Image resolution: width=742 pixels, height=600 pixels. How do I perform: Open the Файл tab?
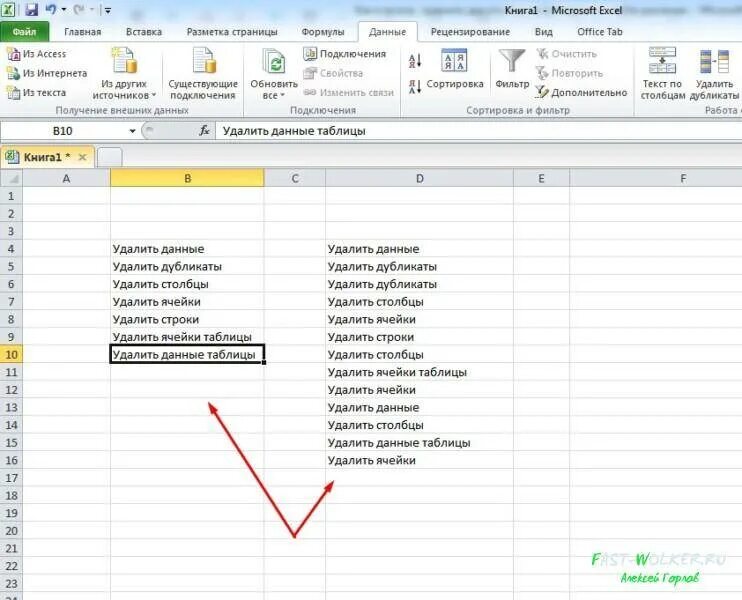click(25, 32)
